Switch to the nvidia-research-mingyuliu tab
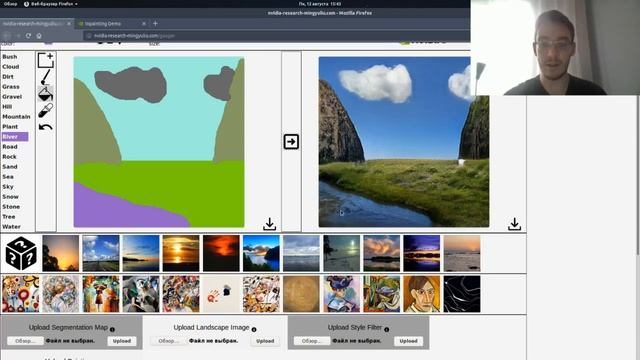Image resolution: width=640 pixels, height=360 pixels. click(x=36, y=24)
